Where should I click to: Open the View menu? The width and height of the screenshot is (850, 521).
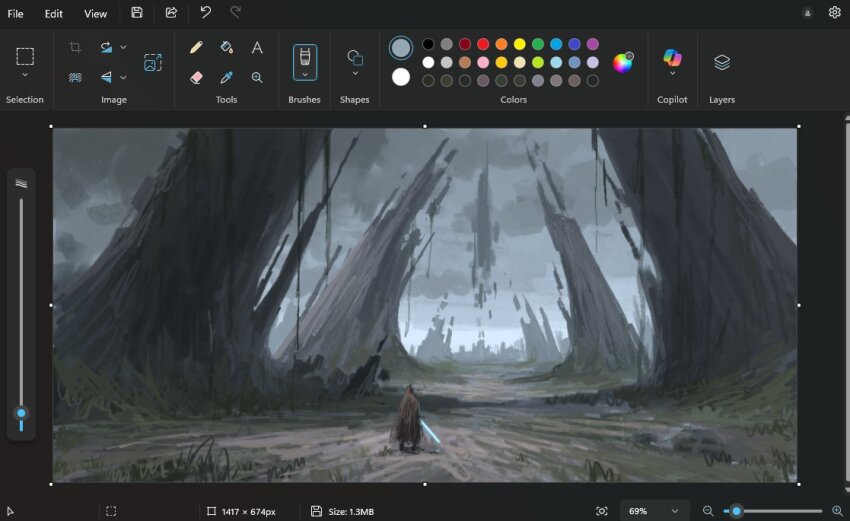pos(95,14)
